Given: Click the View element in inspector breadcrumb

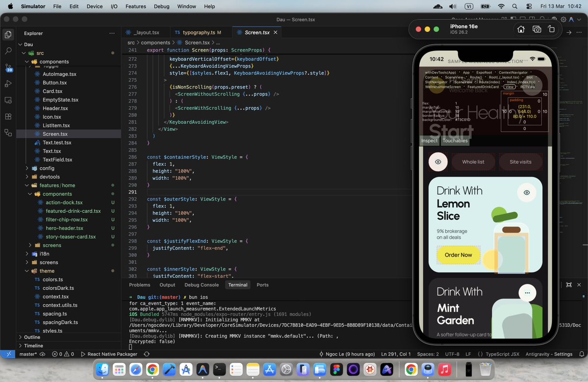Looking at the screenshot, I should pyautogui.click(x=509, y=87).
